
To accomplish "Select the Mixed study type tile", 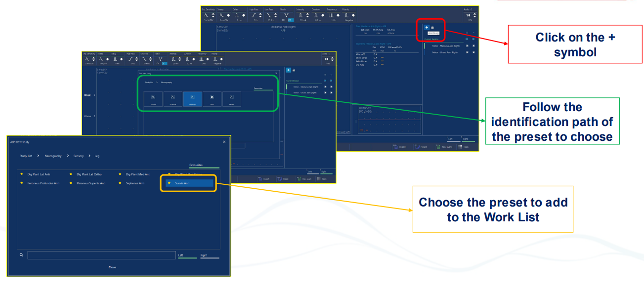I will pyautogui.click(x=232, y=99).
